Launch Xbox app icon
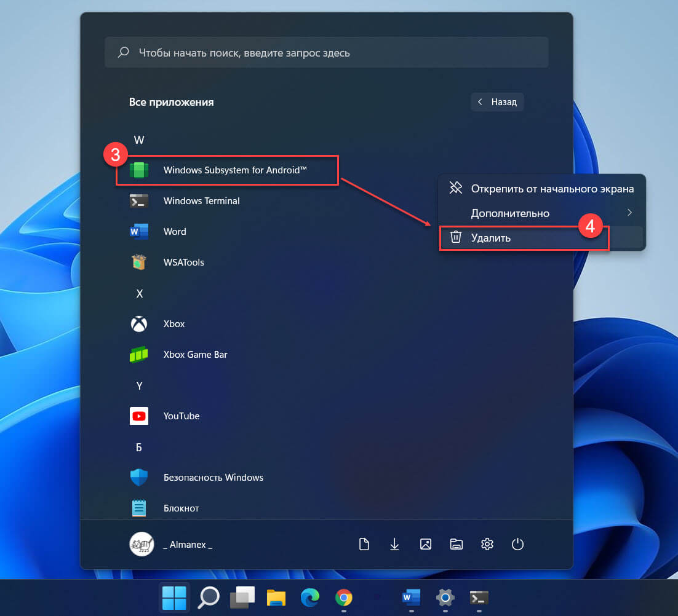 [139, 324]
